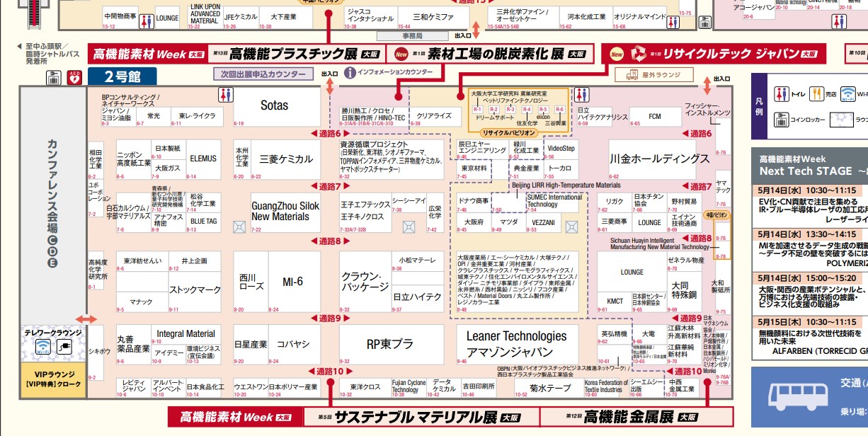This screenshot has width=868, height=436.
Task: Click the 菊水テープ booth
Action: (549, 388)
